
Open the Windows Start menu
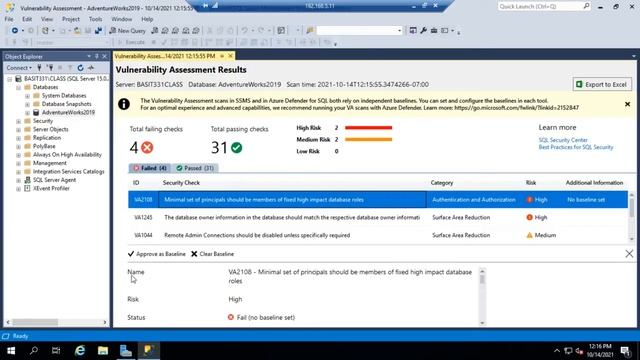pos(11,351)
